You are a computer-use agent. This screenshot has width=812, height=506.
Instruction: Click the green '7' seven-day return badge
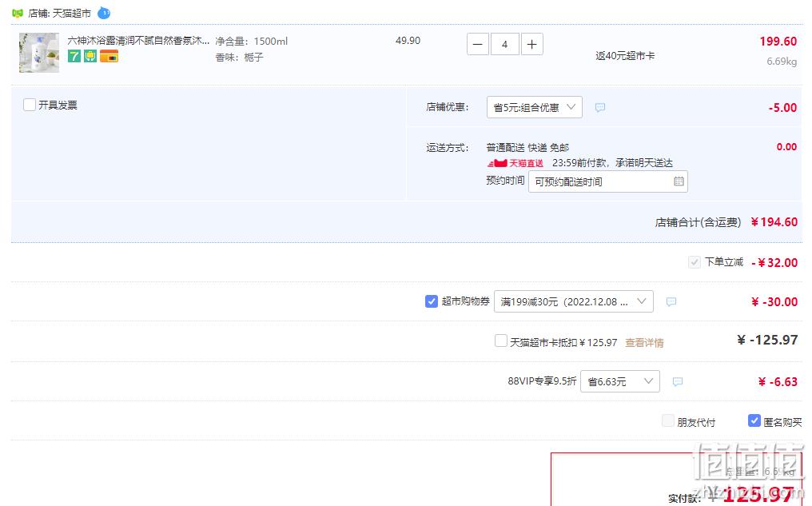(x=74, y=56)
